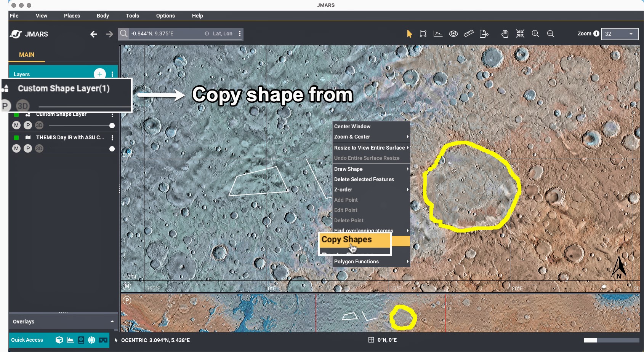
Task: Activate the hand pan tool
Action: 505,34
